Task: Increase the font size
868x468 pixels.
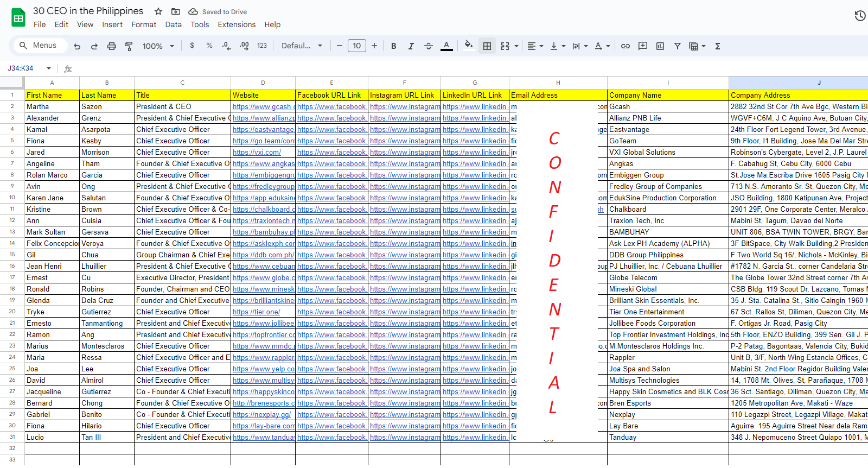Action: point(374,46)
